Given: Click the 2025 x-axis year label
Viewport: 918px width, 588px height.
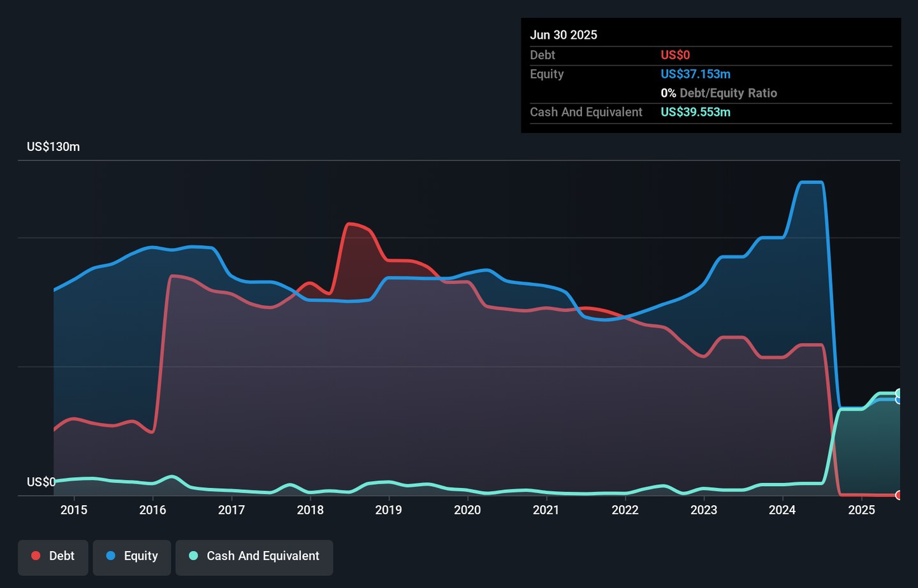Looking at the screenshot, I should 861,510.
